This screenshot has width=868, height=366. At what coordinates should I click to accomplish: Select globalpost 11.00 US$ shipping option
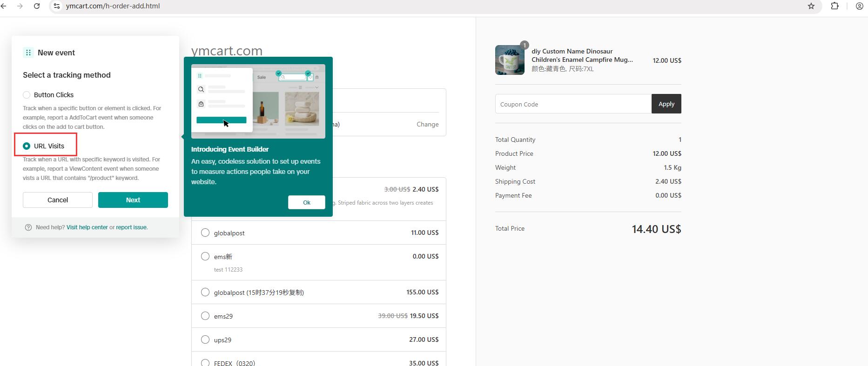205,233
